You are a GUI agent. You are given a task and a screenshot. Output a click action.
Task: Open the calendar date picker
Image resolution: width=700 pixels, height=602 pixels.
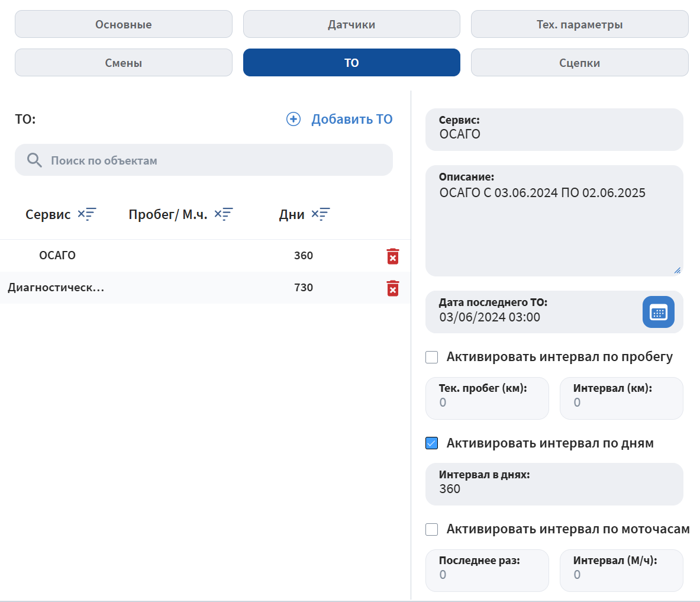point(658,312)
